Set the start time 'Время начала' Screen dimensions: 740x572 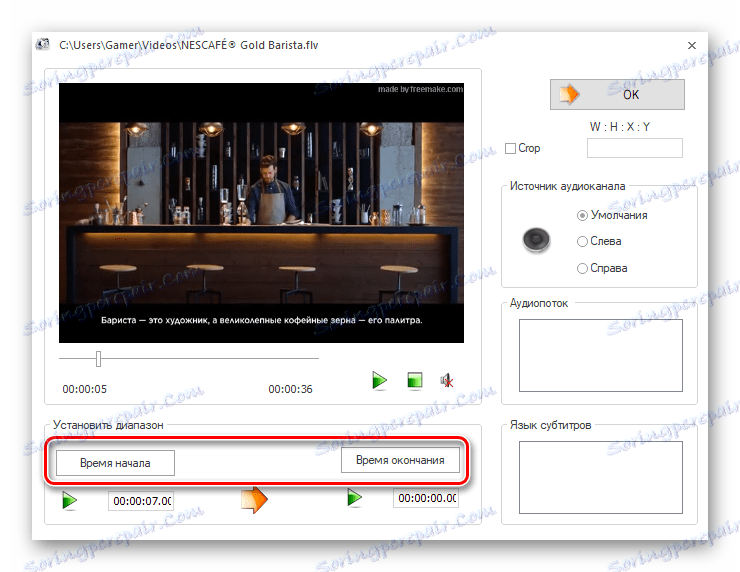click(115, 463)
